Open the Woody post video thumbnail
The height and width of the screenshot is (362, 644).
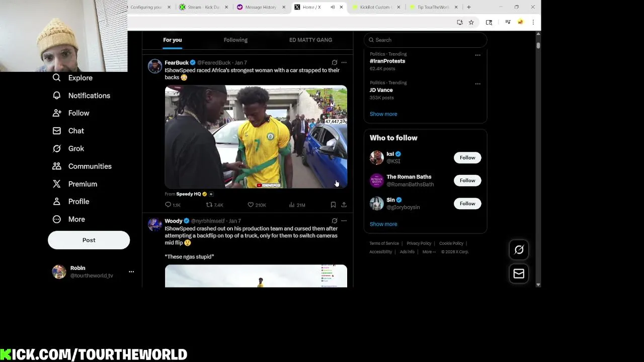point(256,276)
